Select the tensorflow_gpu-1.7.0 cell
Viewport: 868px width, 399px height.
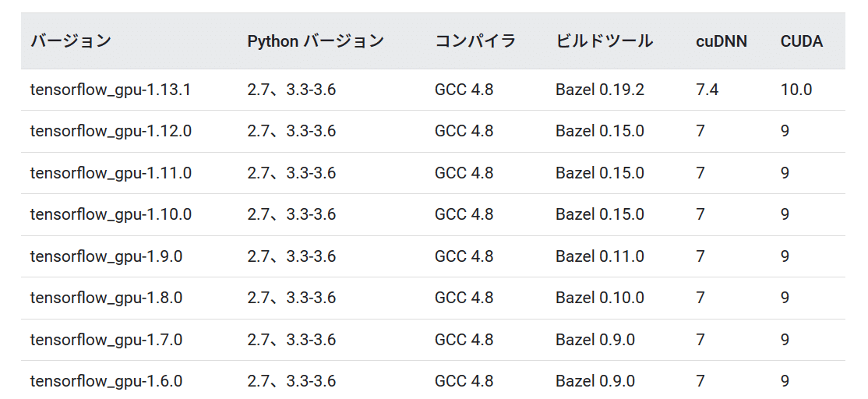(106, 340)
